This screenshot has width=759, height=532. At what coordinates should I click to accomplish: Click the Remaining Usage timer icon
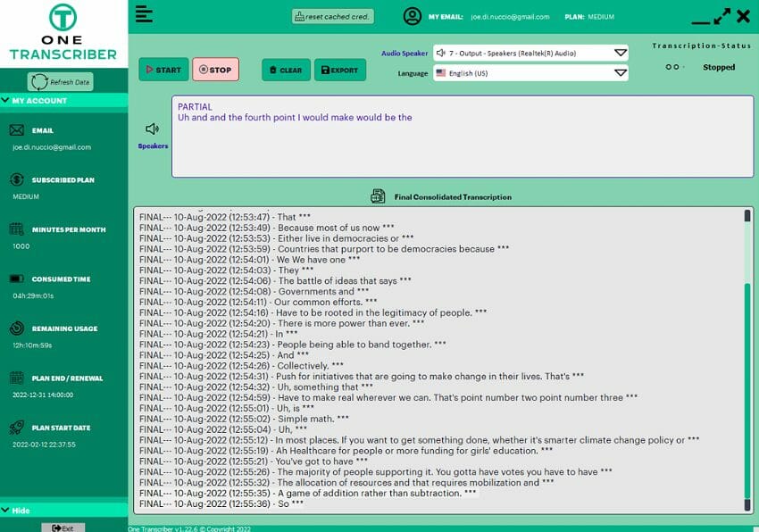[x=16, y=328]
